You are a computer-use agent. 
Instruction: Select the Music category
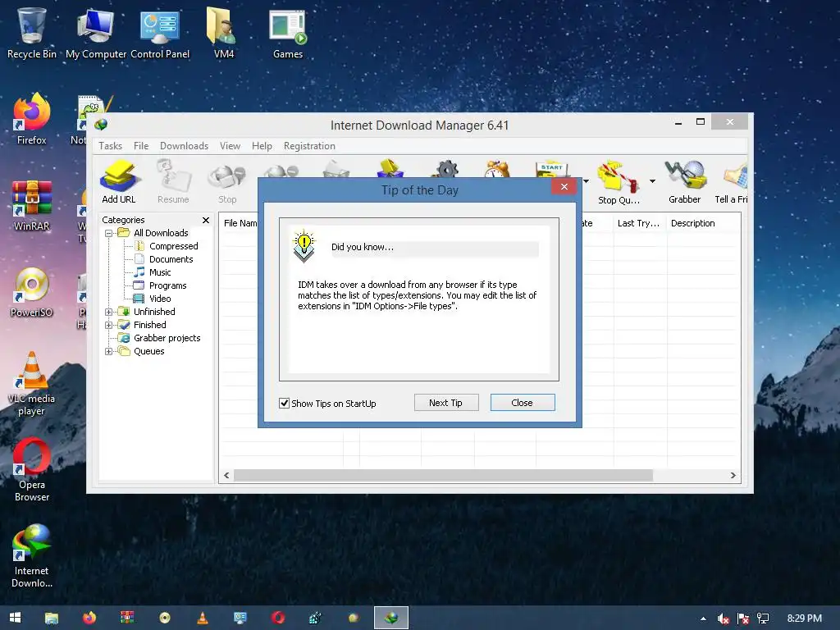point(160,272)
